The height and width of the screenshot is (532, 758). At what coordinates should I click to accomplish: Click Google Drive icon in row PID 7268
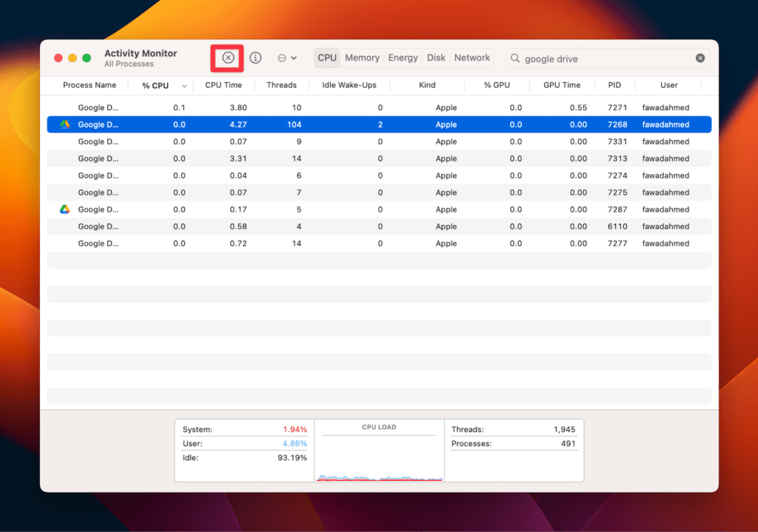pos(65,124)
